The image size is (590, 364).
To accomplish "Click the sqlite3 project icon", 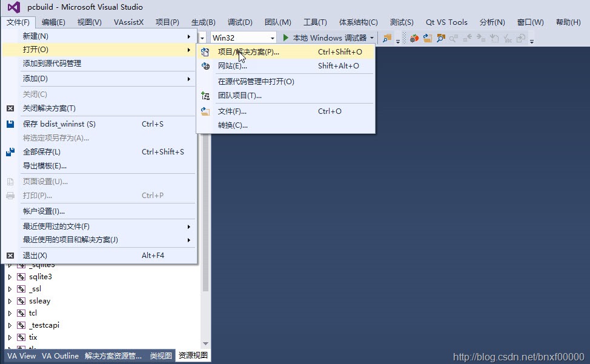I will pos(21,277).
